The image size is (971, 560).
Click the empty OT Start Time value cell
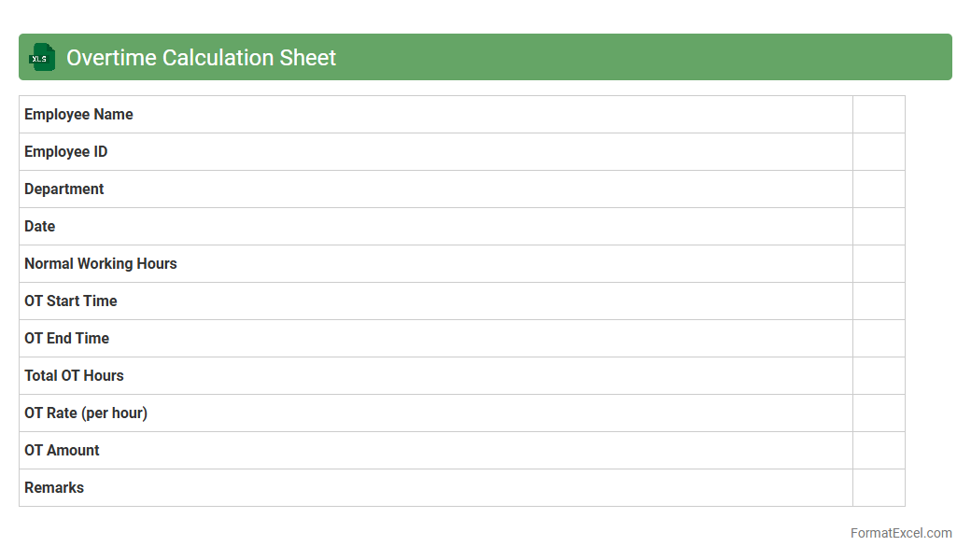click(879, 301)
